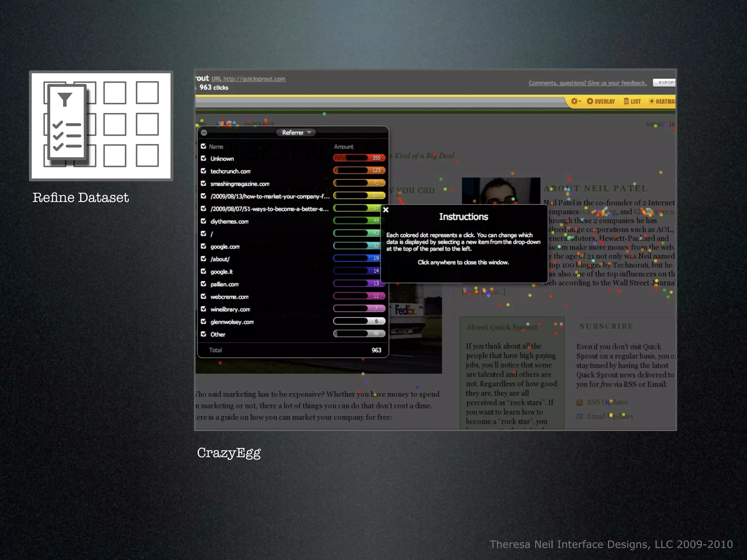The width and height of the screenshot is (747, 560).
Task: Switch to the List view
Action: (632, 101)
